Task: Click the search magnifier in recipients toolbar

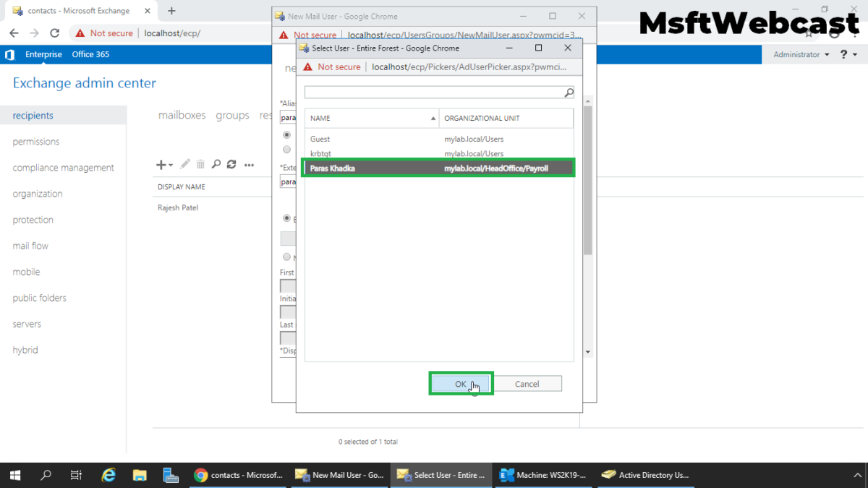Action: (216, 164)
